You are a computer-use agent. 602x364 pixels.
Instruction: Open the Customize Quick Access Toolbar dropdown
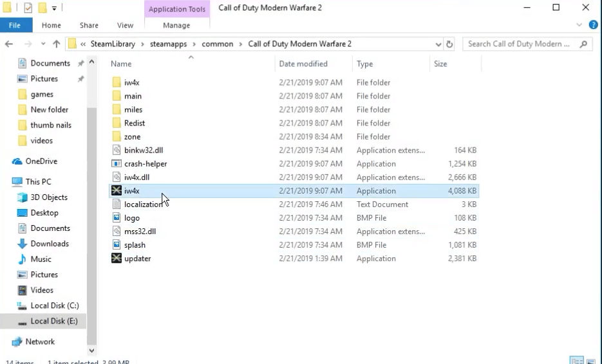point(54,8)
